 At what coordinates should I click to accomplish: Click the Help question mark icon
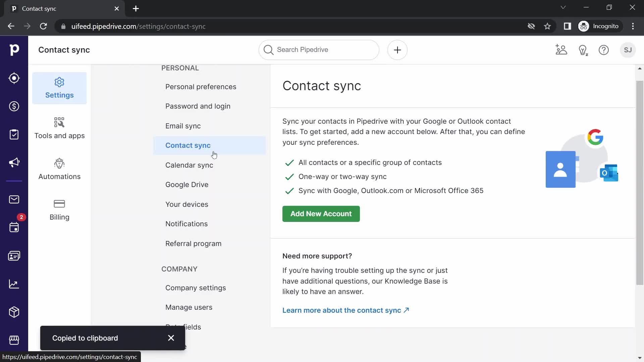[604, 50]
